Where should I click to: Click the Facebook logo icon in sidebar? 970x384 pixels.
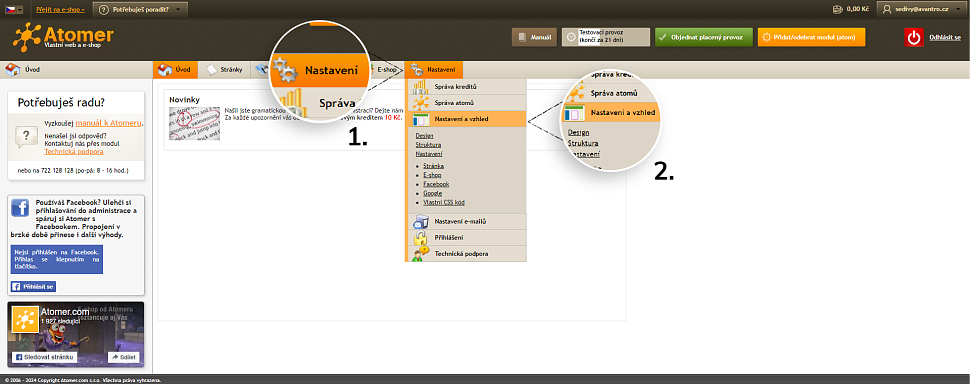pyautogui.click(x=20, y=208)
